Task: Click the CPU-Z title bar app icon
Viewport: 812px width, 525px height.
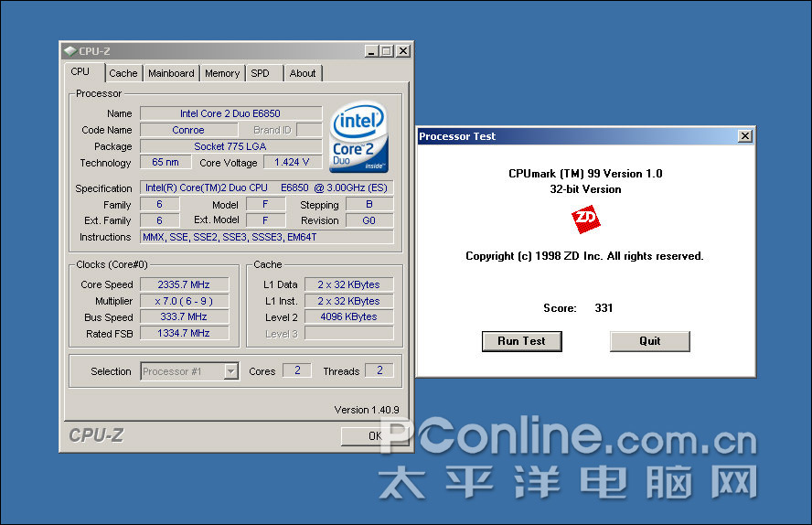Action: click(69, 50)
